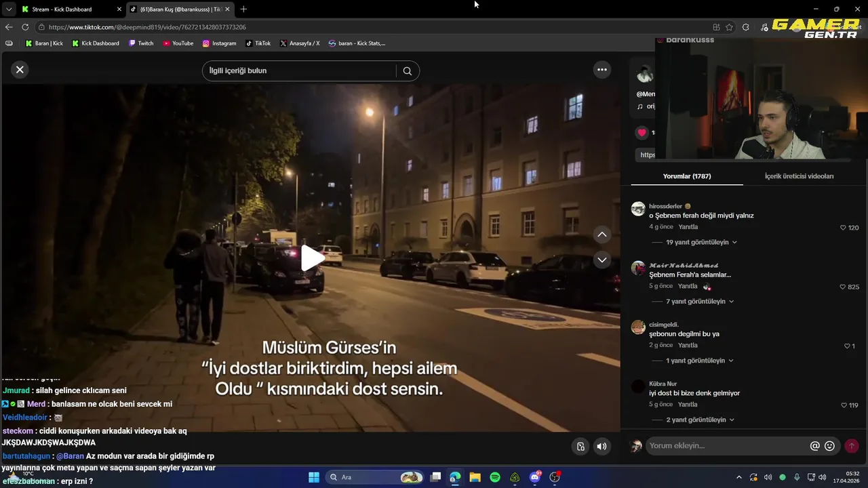Reply to Kübra Nur's comment via Yanıtla
The height and width of the screenshot is (488, 868).
[x=688, y=405]
